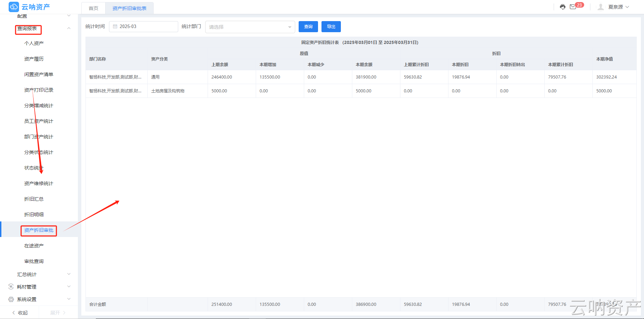Image resolution: width=644 pixels, height=319 pixels.
Task: Click the 展开 expand sidebar button
Action: pyautogui.click(x=58, y=313)
